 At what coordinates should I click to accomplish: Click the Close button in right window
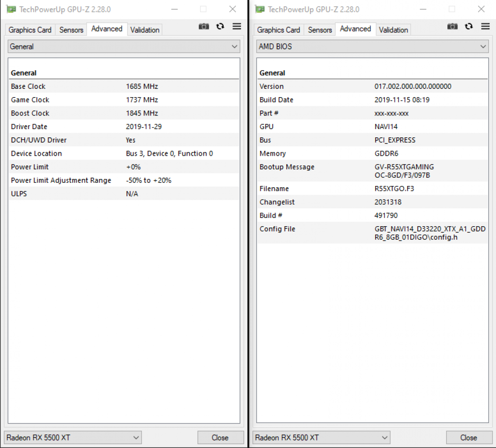pyautogui.click(x=469, y=437)
